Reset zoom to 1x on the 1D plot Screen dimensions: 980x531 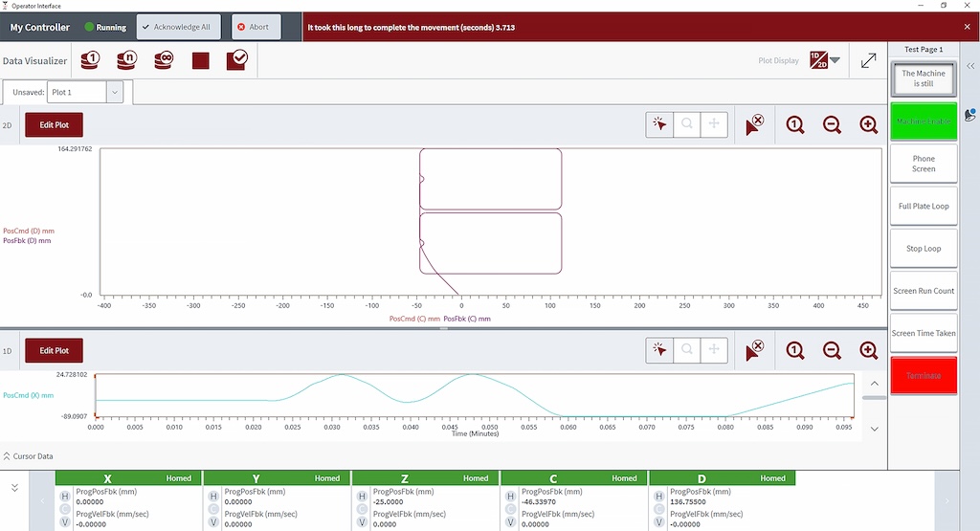click(795, 350)
